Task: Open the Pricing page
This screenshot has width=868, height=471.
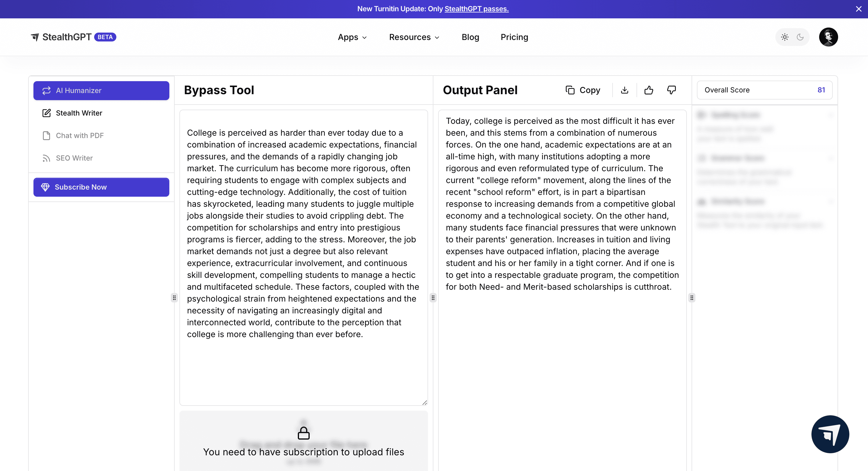Action: point(514,37)
